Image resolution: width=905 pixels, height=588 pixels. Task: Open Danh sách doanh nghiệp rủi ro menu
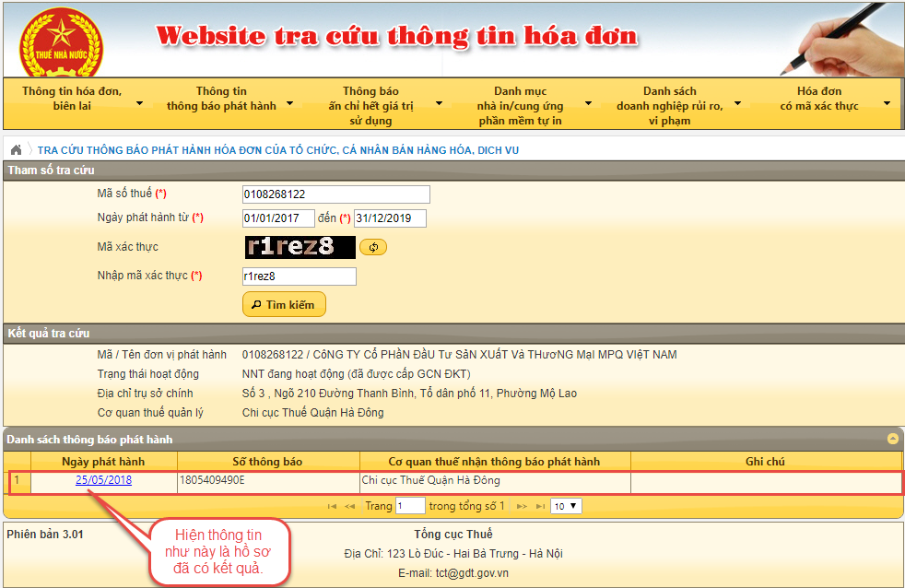(669, 106)
